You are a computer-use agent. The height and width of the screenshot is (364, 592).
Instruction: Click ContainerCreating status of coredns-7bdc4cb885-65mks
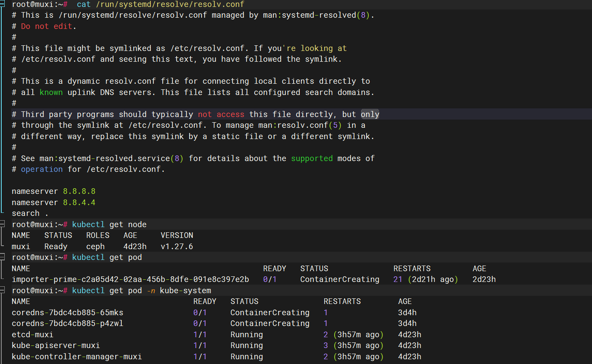pyautogui.click(x=270, y=312)
